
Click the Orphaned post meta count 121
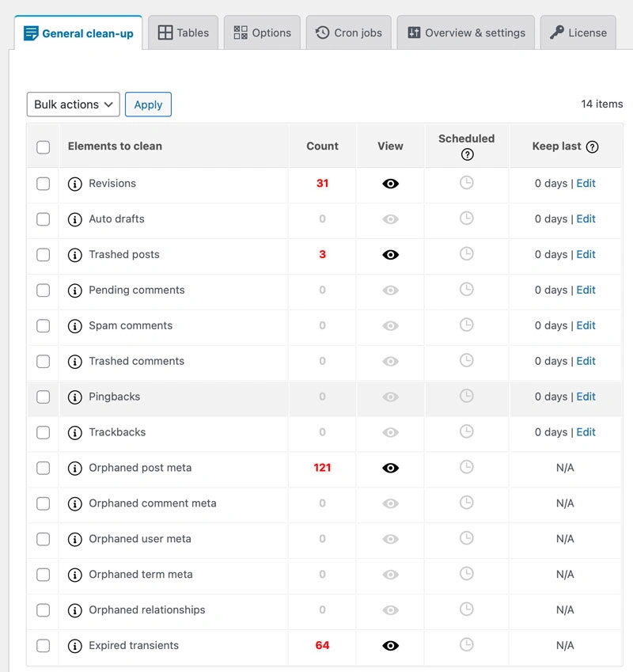click(x=323, y=468)
